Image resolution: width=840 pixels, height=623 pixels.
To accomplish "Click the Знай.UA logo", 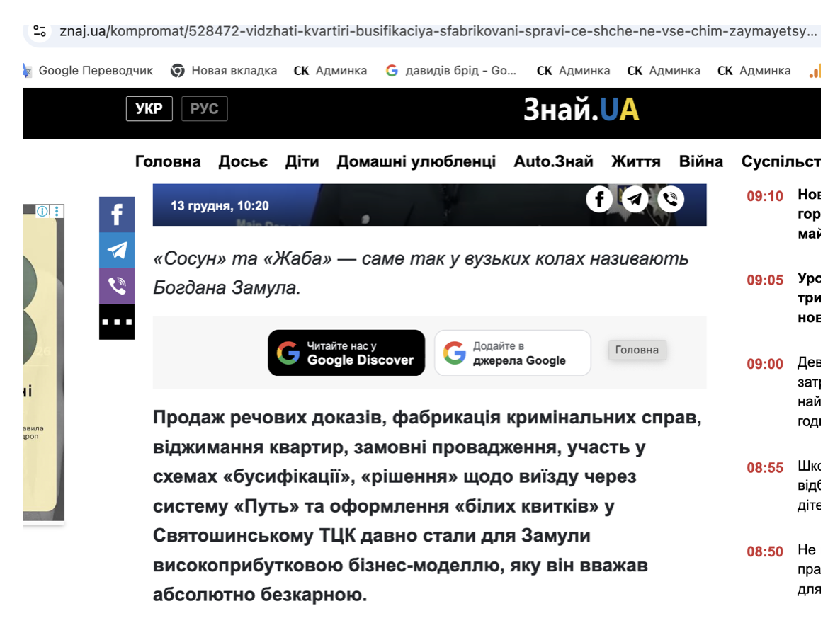I will (581, 109).
